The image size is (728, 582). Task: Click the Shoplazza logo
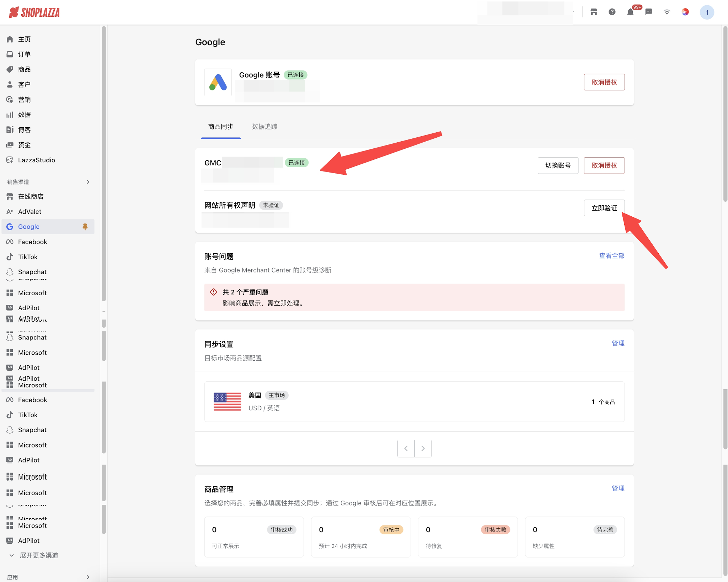(x=34, y=12)
